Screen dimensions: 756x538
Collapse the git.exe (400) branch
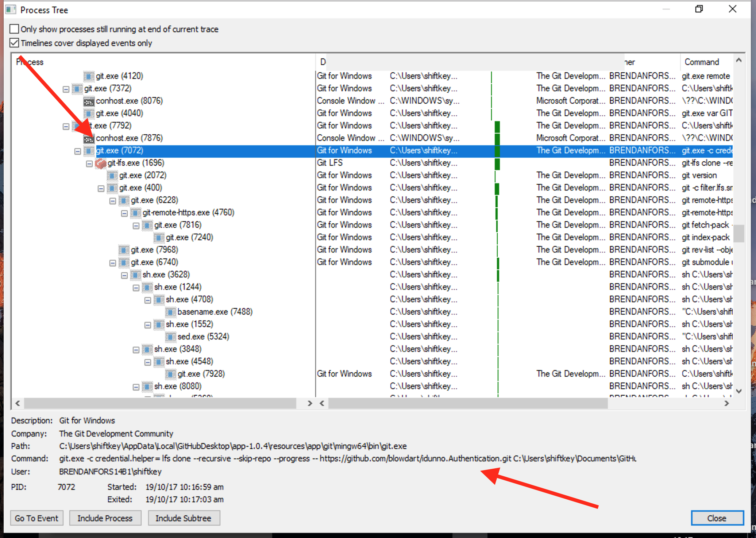coord(101,188)
